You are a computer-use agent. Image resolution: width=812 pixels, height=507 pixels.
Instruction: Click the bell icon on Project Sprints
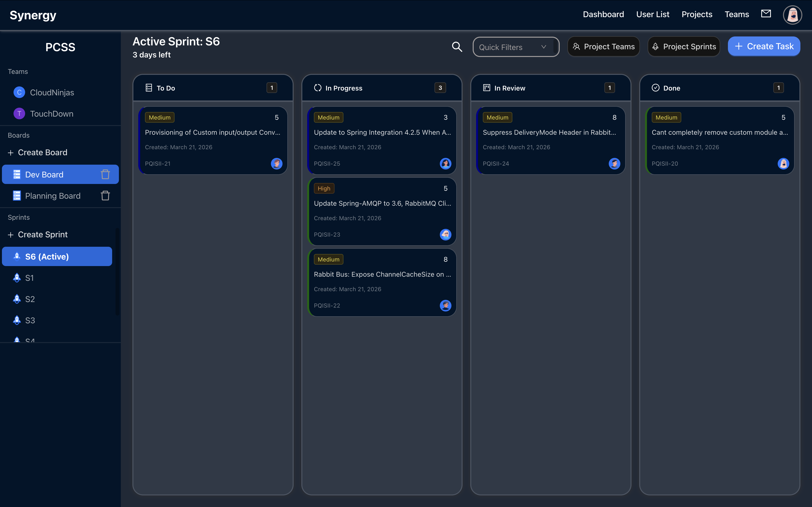[x=655, y=47]
